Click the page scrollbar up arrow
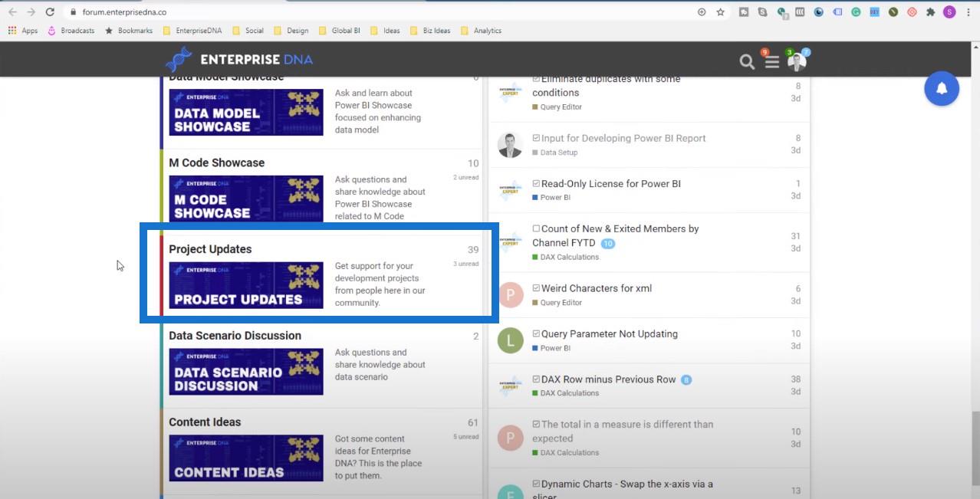The width and height of the screenshot is (980, 499). tap(974, 46)
